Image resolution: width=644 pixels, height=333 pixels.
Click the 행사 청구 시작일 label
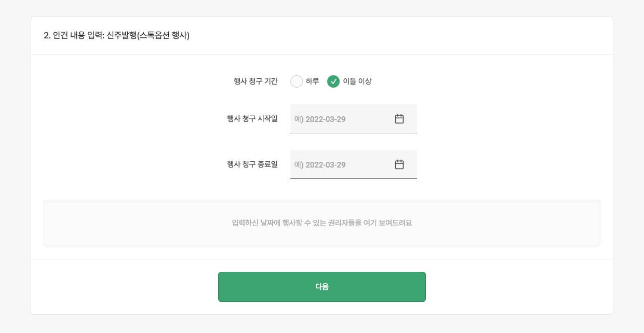pyautogui.click(x=252, y=119)
